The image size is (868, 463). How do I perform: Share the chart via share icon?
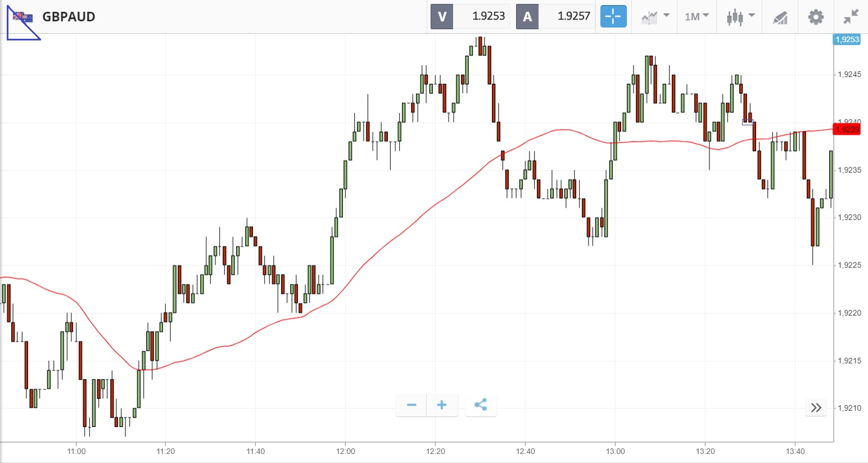[481, 405]
